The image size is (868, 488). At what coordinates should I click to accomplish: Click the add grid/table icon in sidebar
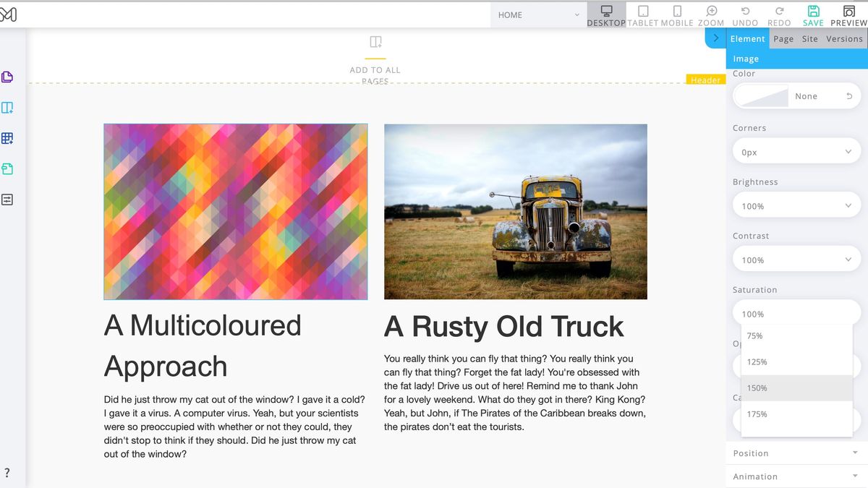click(7, 137)
